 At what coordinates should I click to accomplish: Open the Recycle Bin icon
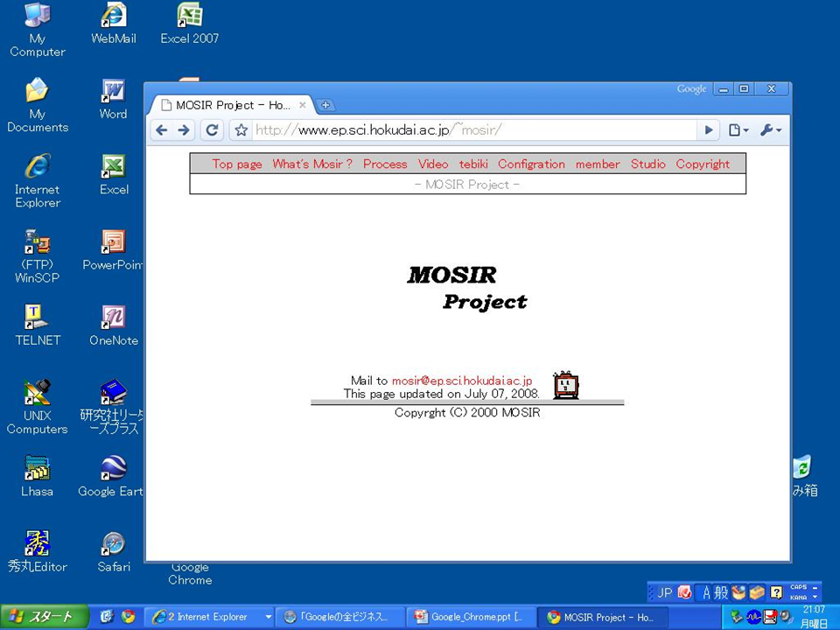pyautogui.click(x=805, y=476)
